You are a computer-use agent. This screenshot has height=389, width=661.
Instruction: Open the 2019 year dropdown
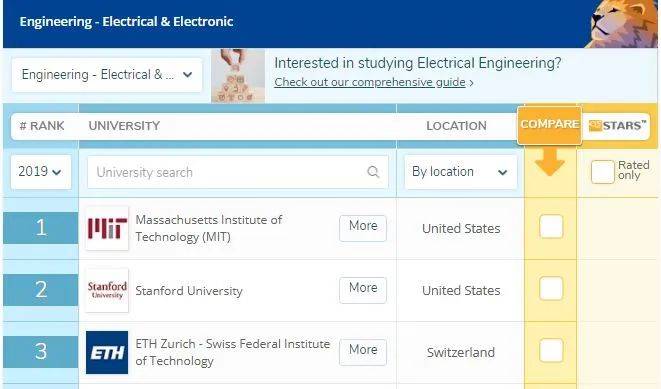pos(41,172)
